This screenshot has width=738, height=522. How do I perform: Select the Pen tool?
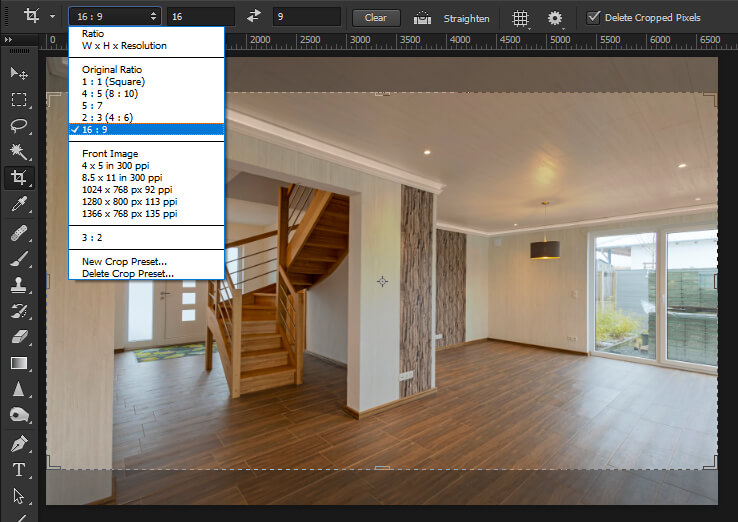tap(18, 442)
